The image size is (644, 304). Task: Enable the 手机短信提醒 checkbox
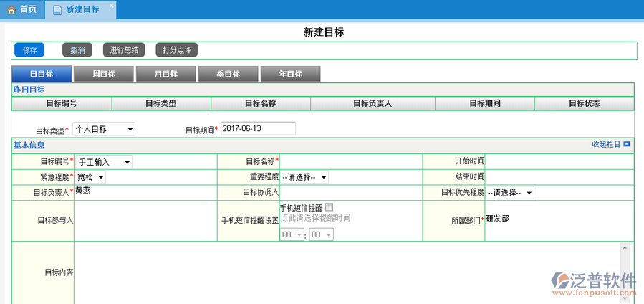coord(330,207)
